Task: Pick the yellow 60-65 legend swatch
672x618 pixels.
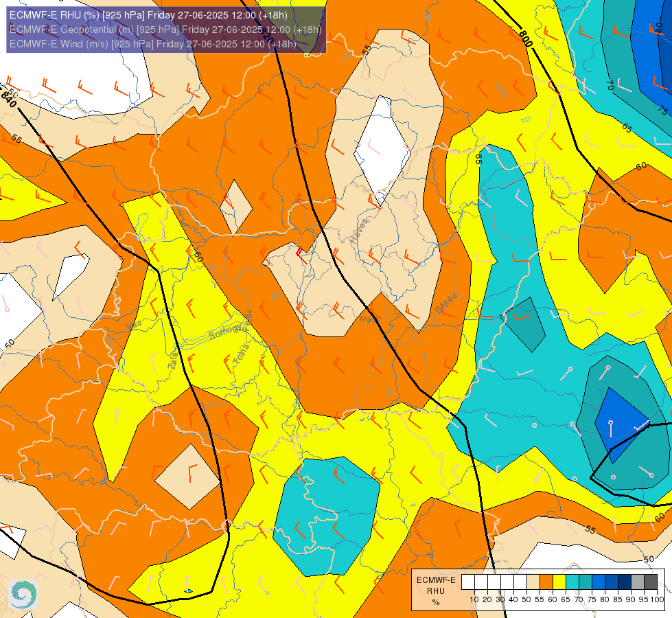Action: [559, 582]
